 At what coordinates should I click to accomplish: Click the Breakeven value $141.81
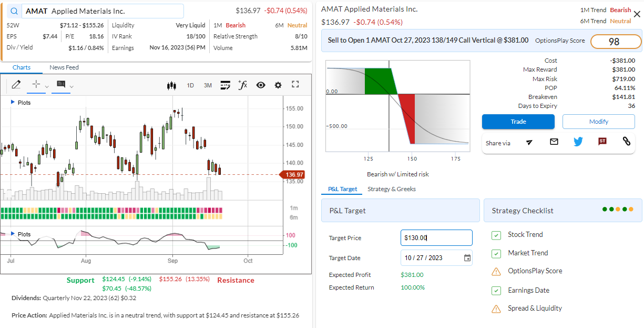click(623, 97)
